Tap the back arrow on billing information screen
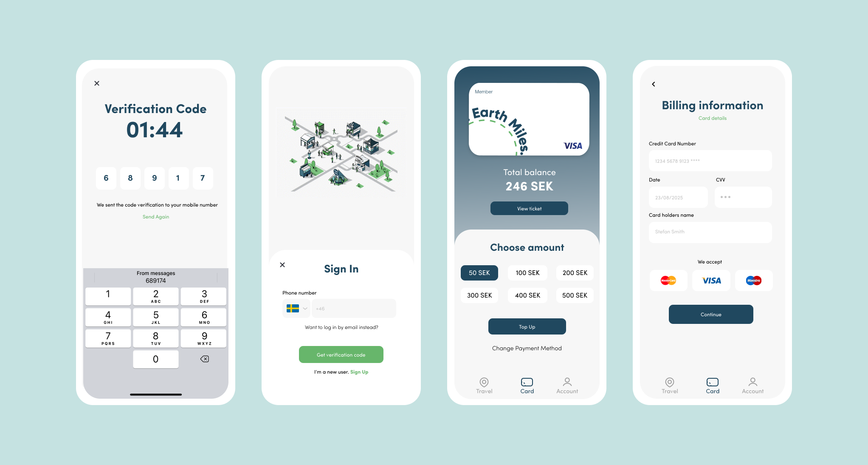This screenshot has height=465, width=868. click(x=653, y=84)
